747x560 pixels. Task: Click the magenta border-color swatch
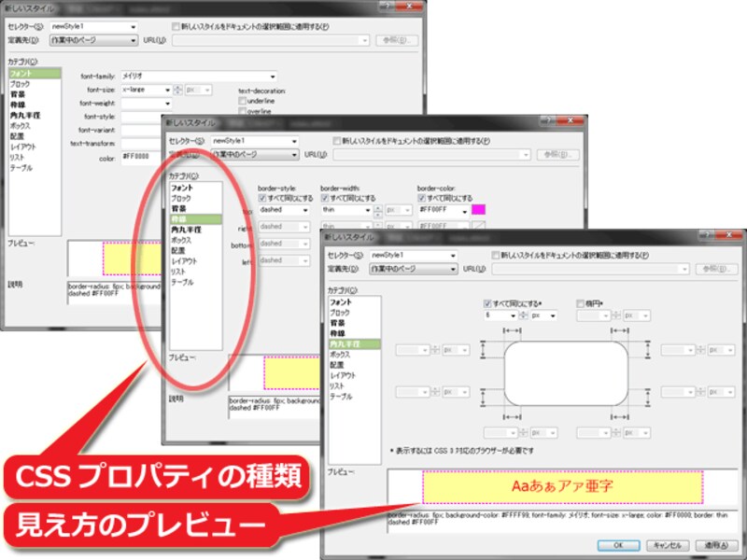tap(479, 211)
